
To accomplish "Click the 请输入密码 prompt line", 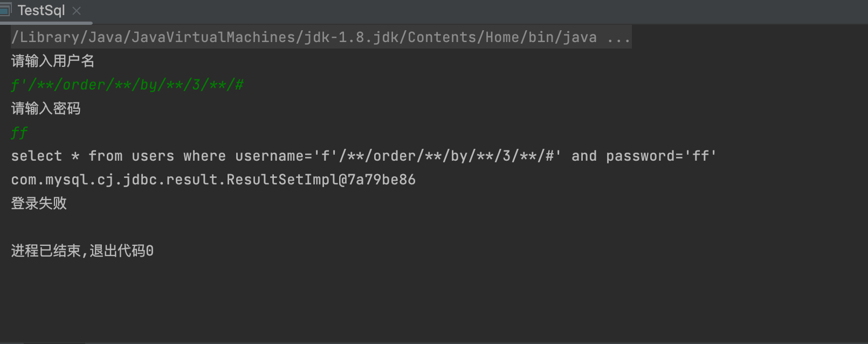I will pyautogui.click(x=46, y=108).
